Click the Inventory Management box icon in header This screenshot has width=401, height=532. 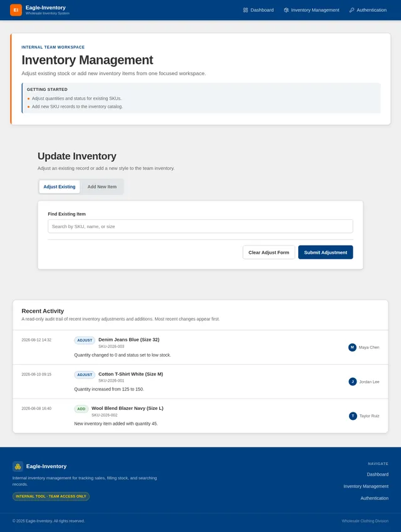[x=286, y=10]
